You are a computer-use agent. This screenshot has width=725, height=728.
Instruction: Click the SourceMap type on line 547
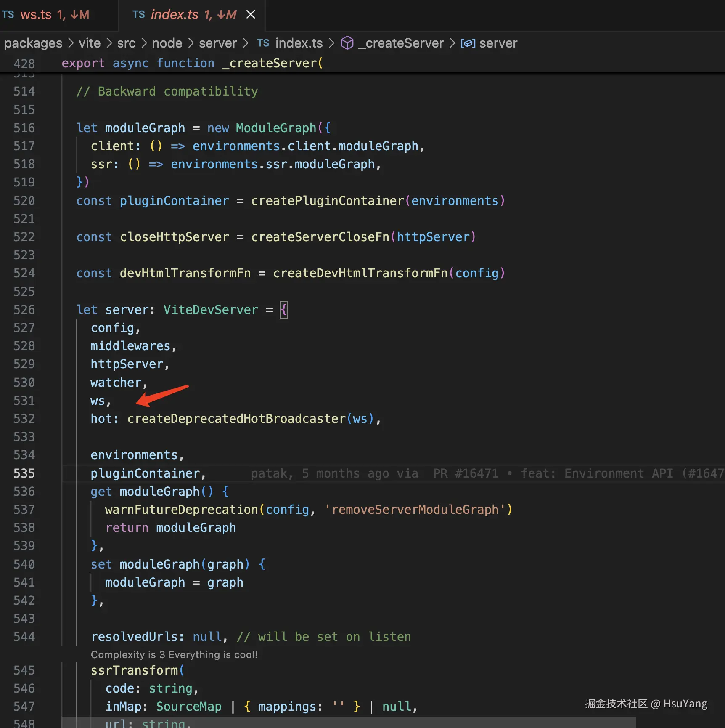tap(189, 707)
